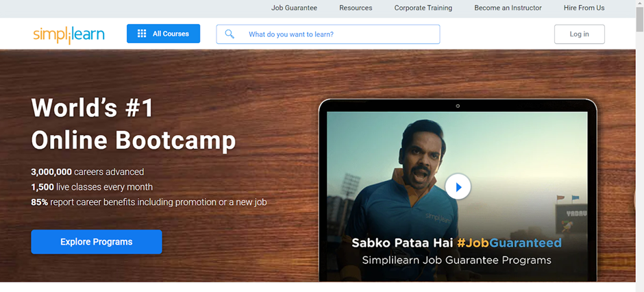This screenshot has width=644, height=292.
Task: Click the Explore Programs button
Action: [x=97, y=242]
